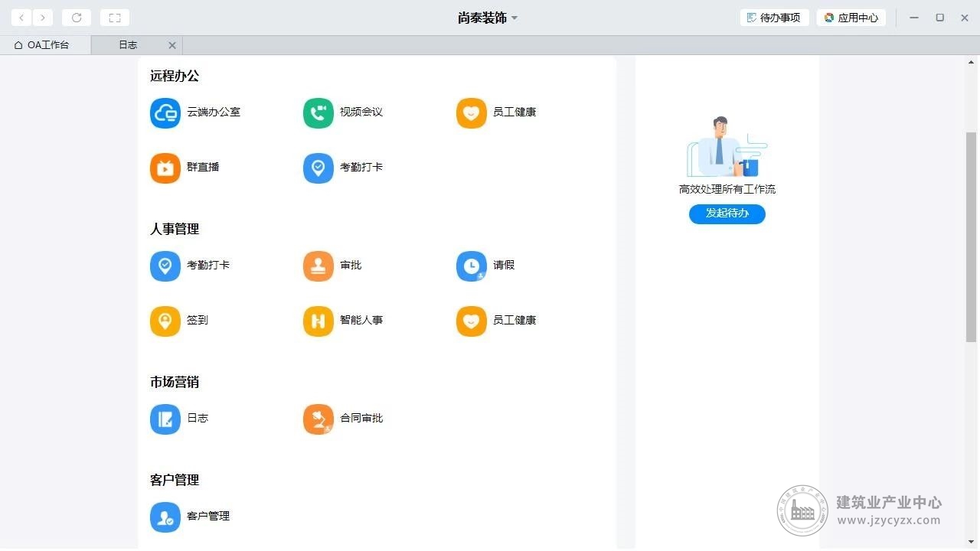Open 考勤打卡 icon under 远程办公
Screen dimensions: 980x551
pos(318,168)
